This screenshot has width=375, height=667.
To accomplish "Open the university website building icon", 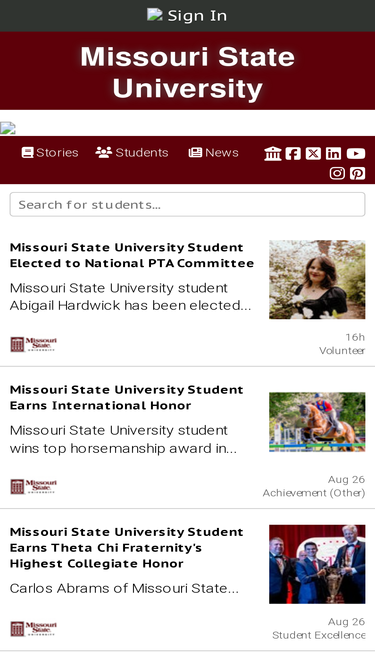I will click(273, 153).
